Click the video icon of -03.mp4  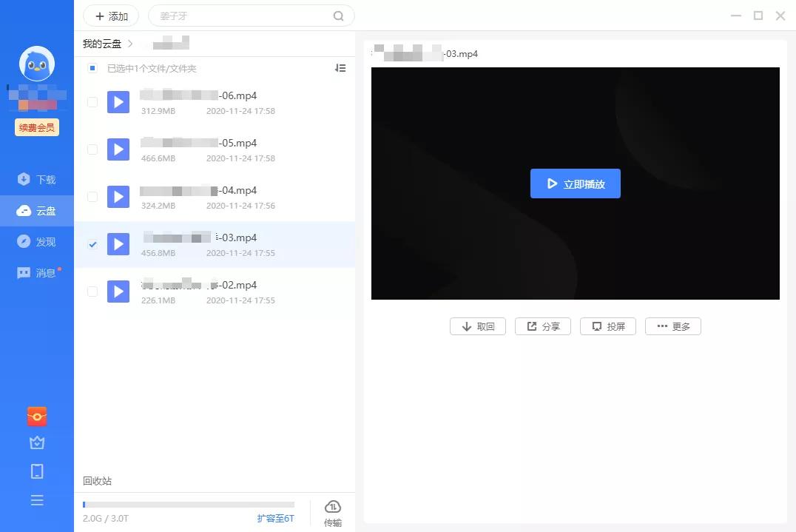click(x=118, y=244)
